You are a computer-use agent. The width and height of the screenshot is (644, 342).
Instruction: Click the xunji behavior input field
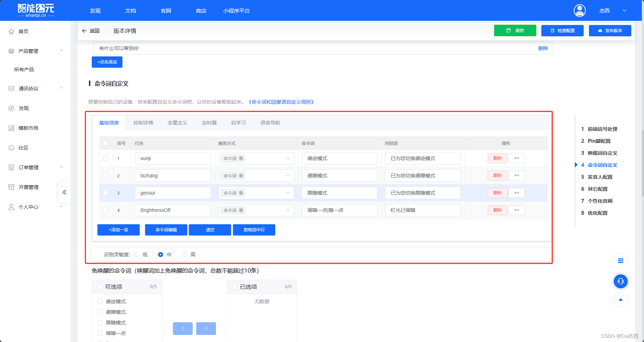pyautogui.click(x=173, y=158)
